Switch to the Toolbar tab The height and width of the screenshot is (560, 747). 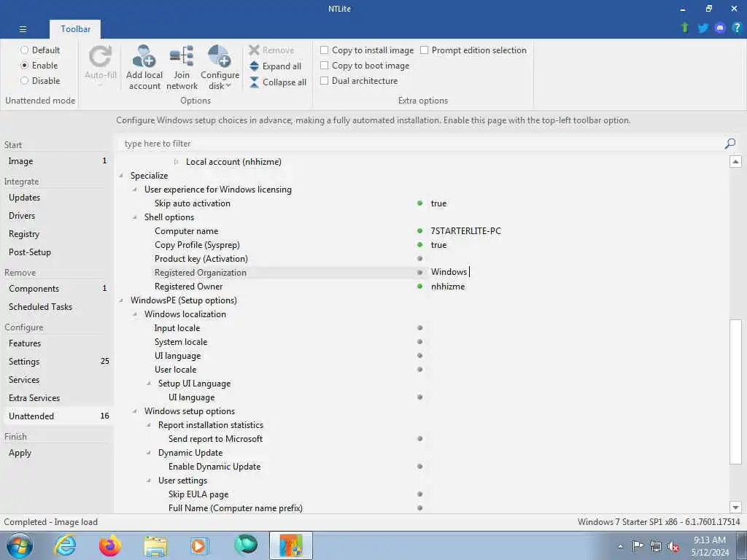tap(75, 29)
